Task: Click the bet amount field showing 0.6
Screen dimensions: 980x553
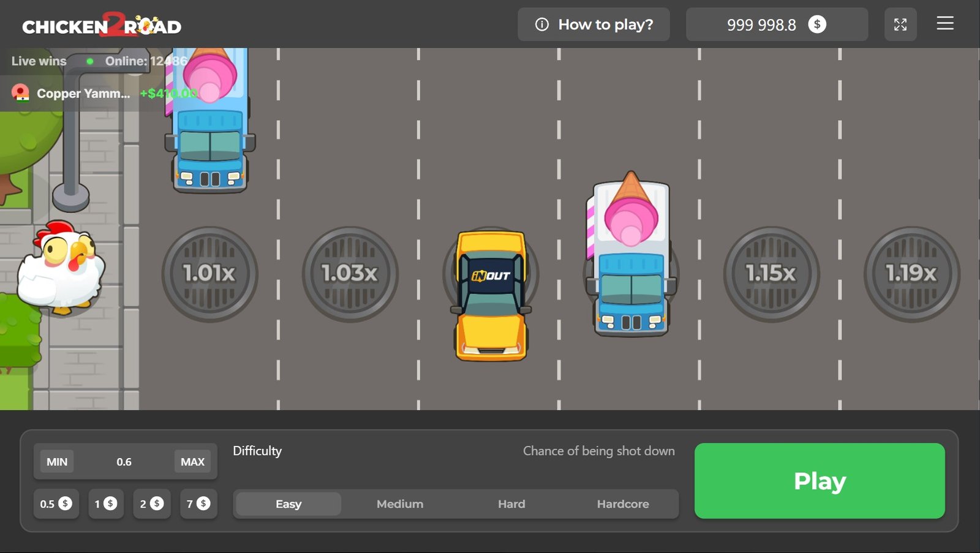Action: [124, 462]
